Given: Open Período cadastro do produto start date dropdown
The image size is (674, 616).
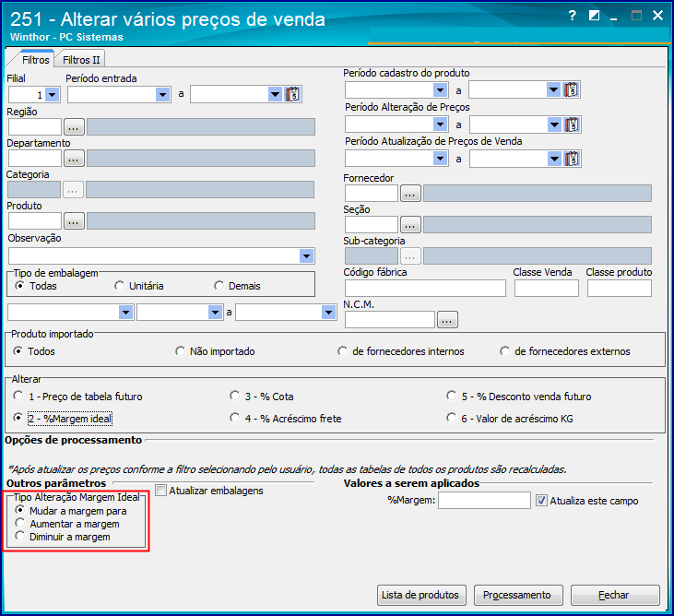Looking at the screenshot, I should click(440, 89).
